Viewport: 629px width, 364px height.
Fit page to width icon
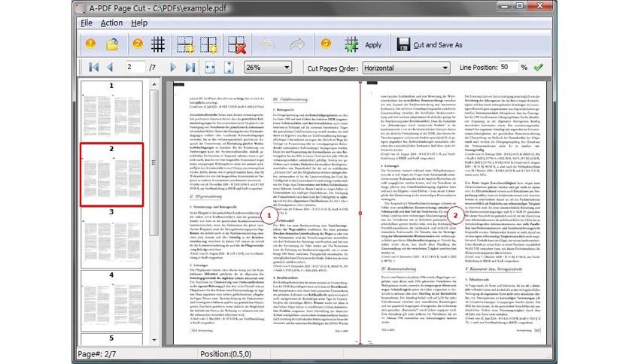[210, 68]
